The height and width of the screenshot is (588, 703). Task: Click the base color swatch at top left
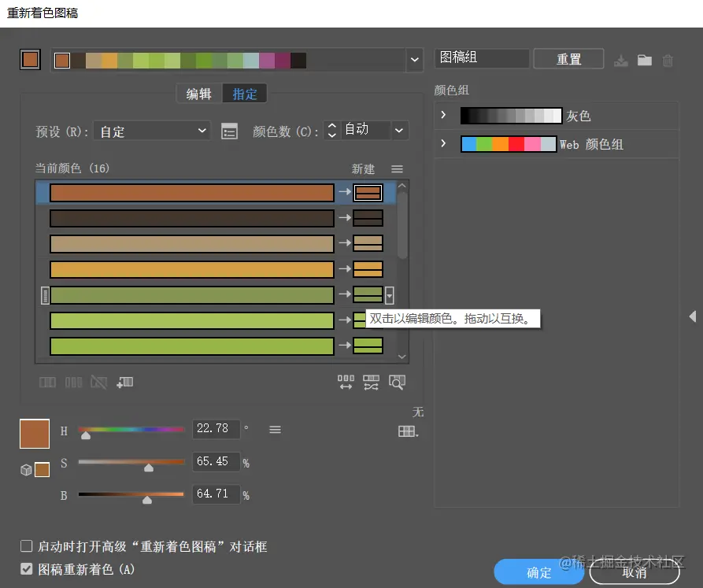point(30,59)
